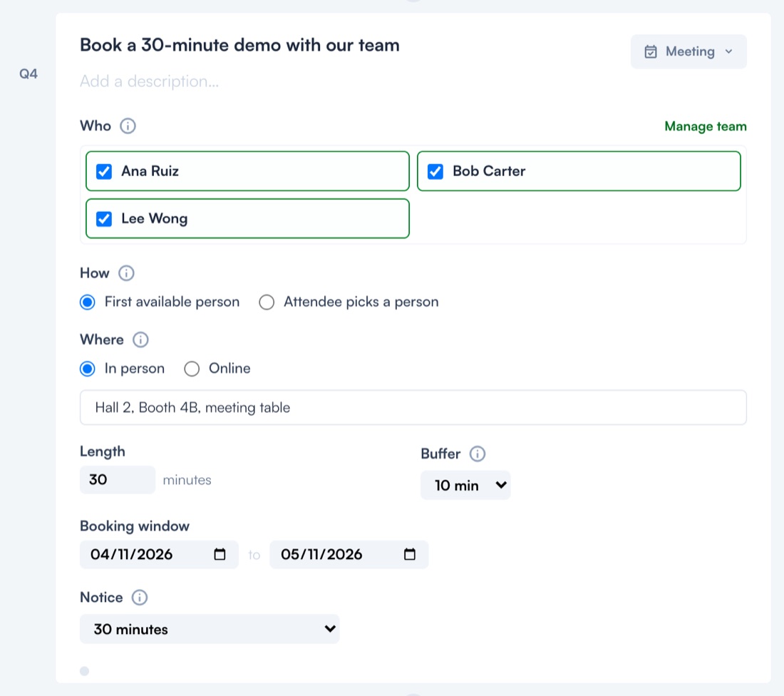The width and height of the screenshot is (784, 696).
Task: Select First available person option
Action: [88, 302]
